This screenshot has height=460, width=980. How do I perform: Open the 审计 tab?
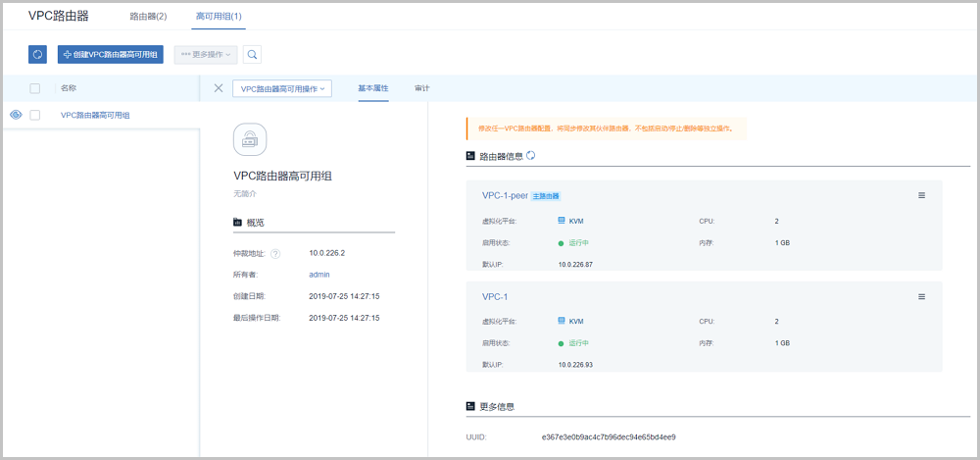(421, 88)
